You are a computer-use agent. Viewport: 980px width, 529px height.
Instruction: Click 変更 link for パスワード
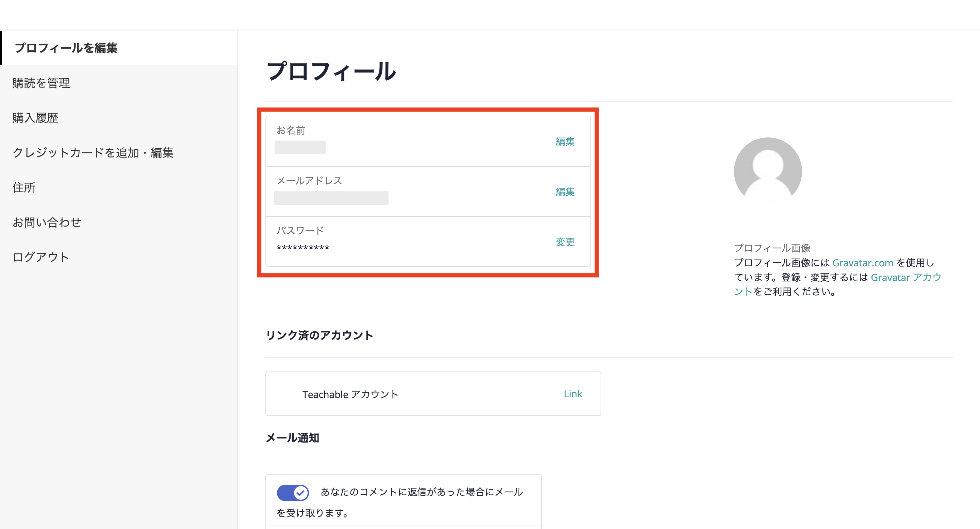[565, 242]
